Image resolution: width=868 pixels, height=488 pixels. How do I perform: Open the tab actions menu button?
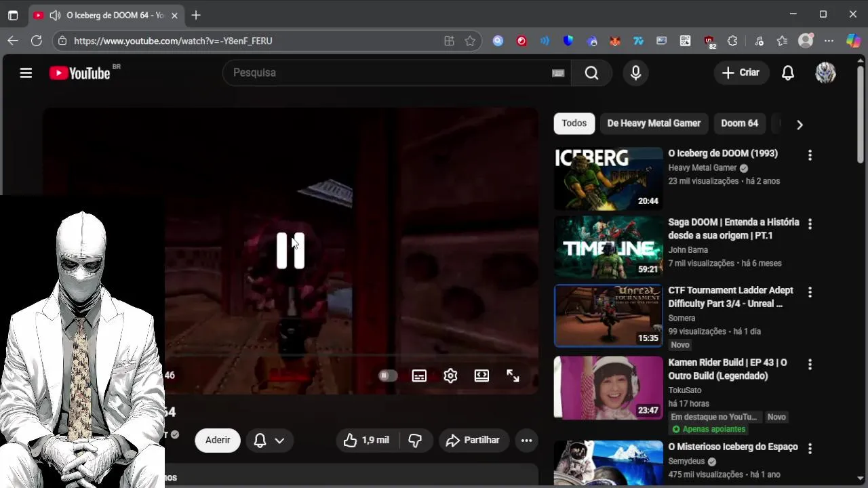click(13, 15)
